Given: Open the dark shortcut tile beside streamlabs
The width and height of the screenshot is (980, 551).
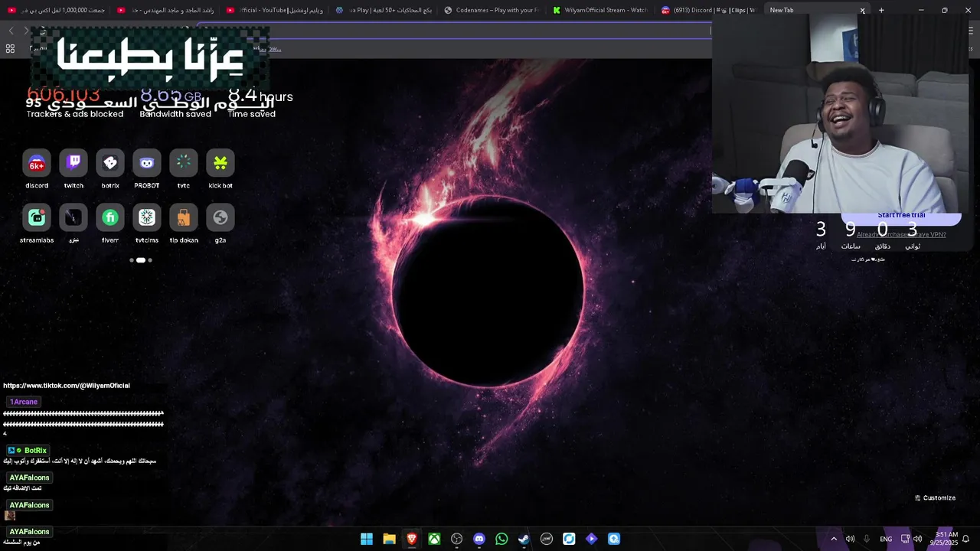Looking at the screenshot, I should tap(73, 218).
